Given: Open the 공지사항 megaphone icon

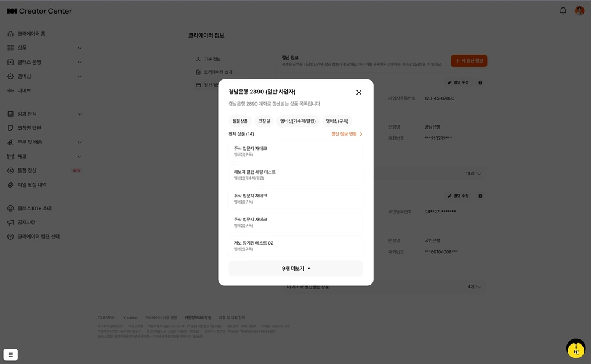Looking at the screenshot, I should coord(10,223).
